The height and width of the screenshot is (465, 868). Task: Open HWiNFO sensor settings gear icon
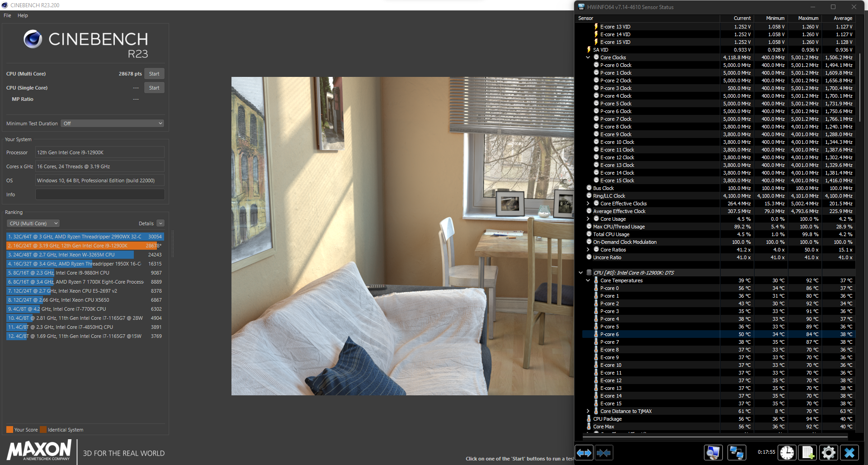click(829, 452)
